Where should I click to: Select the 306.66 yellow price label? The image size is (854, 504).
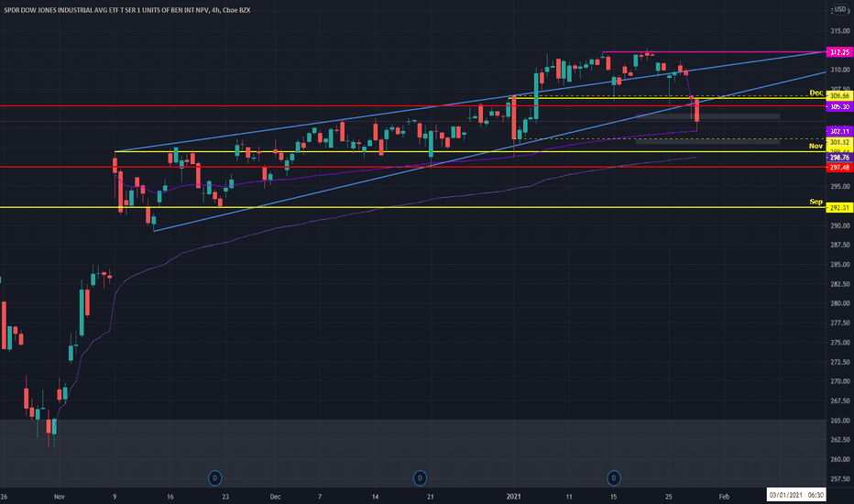[x=839, y=96]
